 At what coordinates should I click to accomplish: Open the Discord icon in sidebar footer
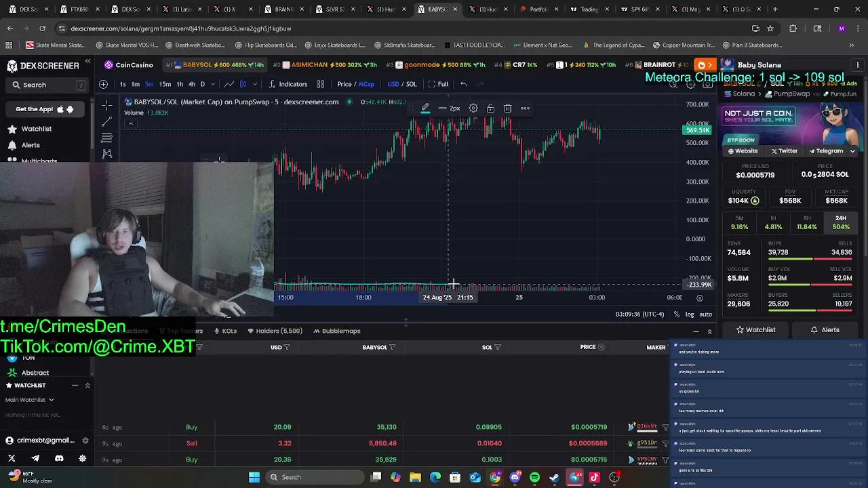[59, 459]
